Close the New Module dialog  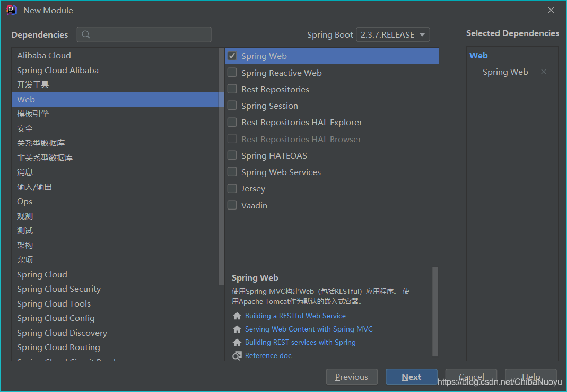coord(551,10)
